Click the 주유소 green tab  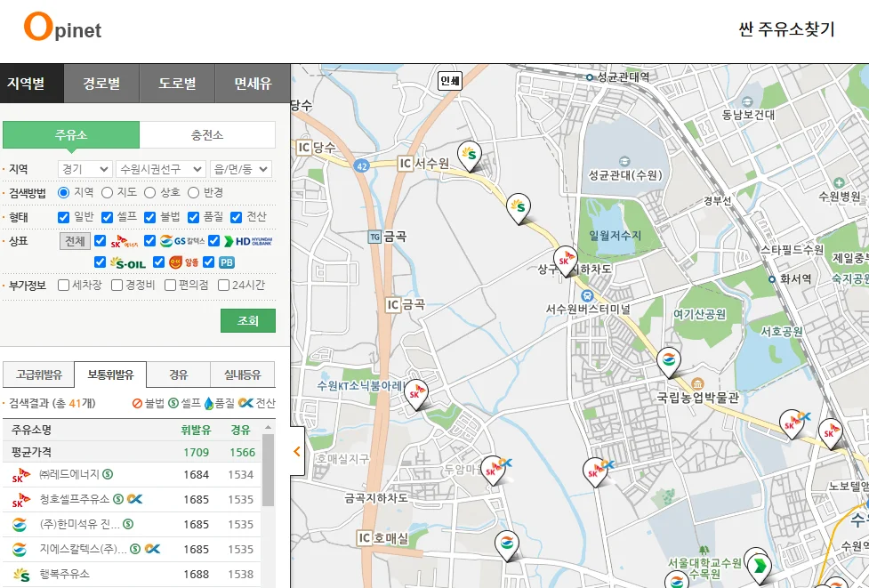click(x=71, y=134)
